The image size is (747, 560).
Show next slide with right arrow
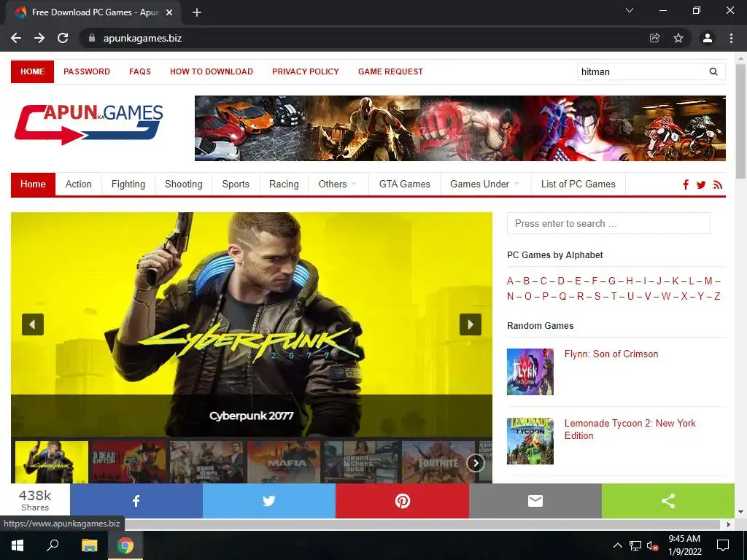[x=471, y=324]
